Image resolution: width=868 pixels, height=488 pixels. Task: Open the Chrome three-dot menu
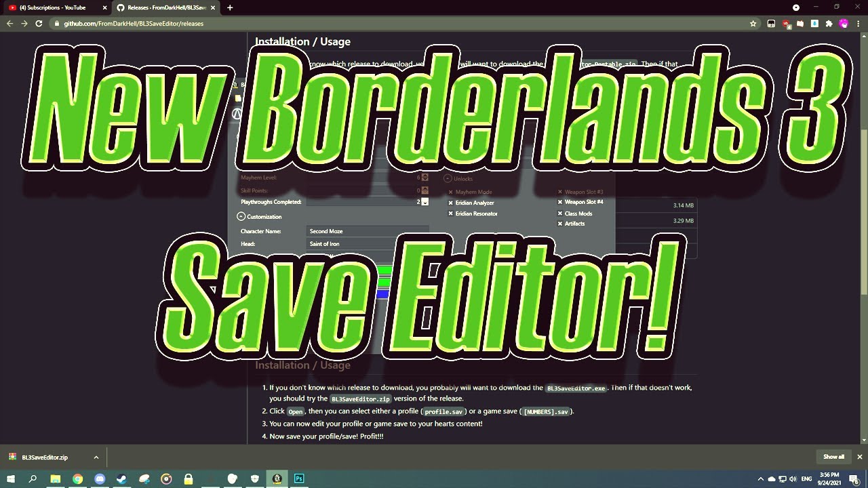[x=859, y=23]
